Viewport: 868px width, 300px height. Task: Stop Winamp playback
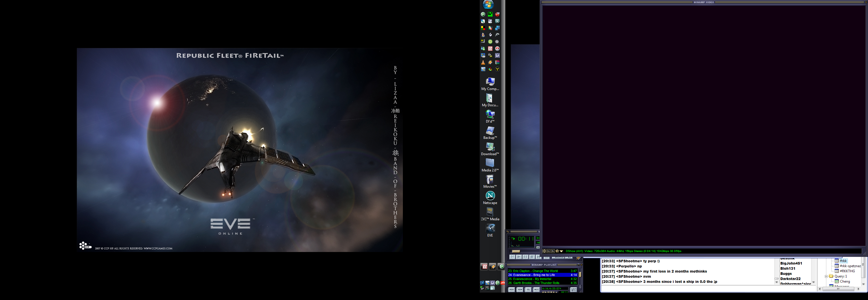click(x=532, y=257)
